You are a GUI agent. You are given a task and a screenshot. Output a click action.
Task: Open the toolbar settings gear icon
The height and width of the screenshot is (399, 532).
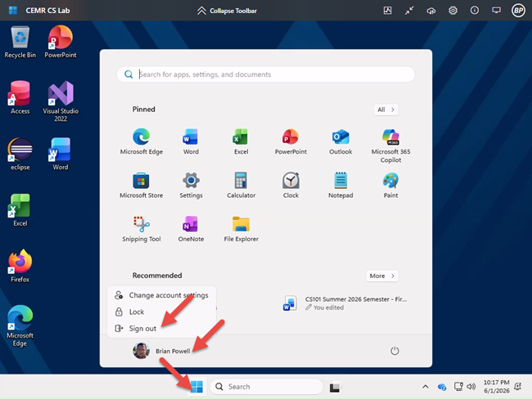coord(453,11)
